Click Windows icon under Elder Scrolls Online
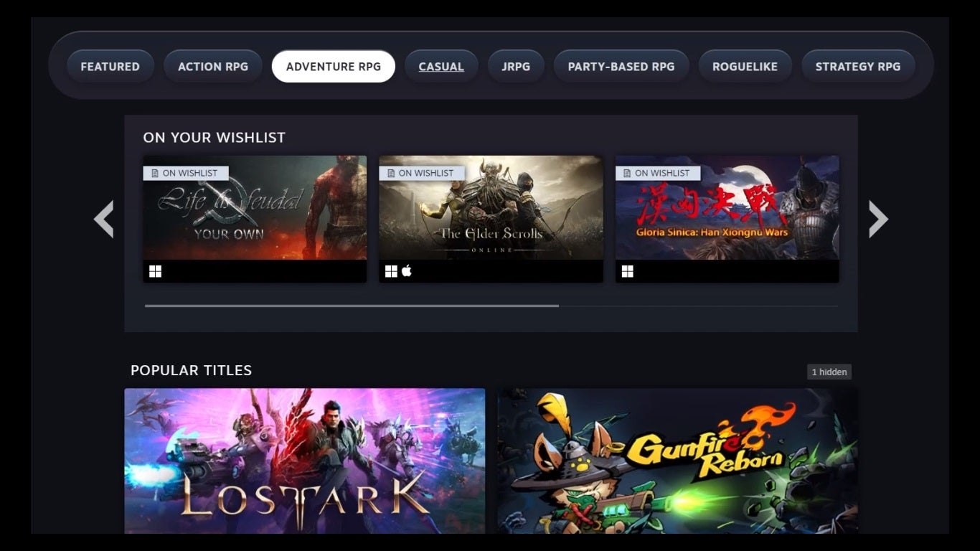This screenshot has width=980, height=551. click(391, 271)
